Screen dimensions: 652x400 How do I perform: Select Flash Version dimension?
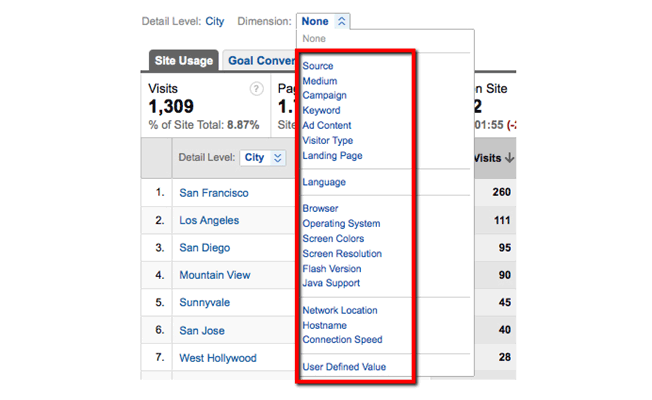[x=331, y=269]
